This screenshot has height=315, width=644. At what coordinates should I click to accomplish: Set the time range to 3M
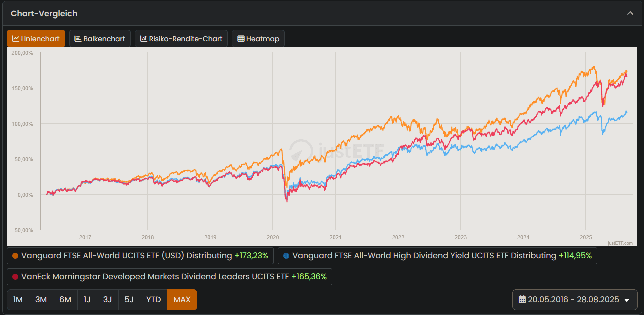click(x=41, y=300)
